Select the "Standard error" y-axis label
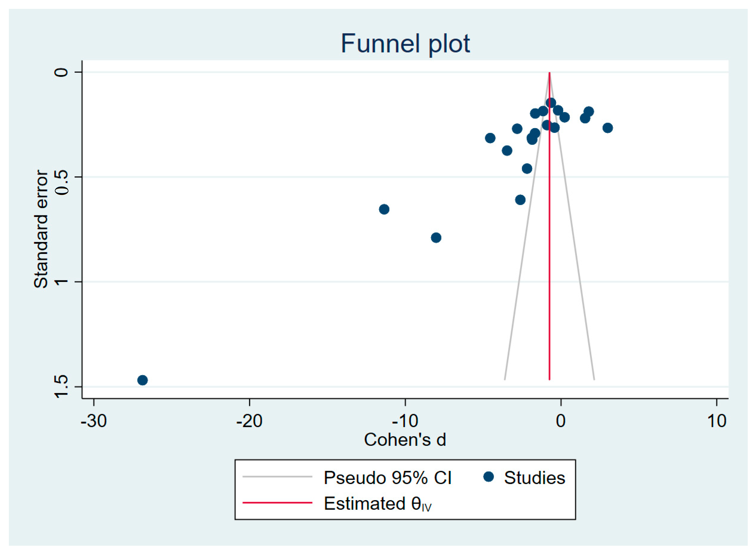The height and width of the screenshot is (553, 756). point(41,229)
